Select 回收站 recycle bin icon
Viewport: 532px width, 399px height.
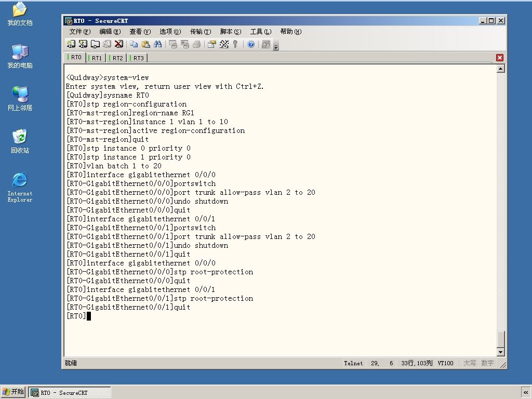[20, 141]
